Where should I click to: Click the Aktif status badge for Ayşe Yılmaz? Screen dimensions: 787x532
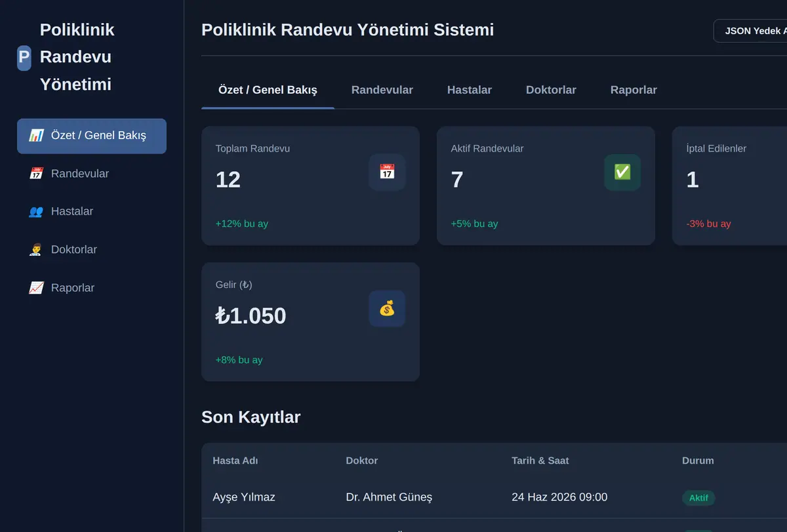(698, 498)
